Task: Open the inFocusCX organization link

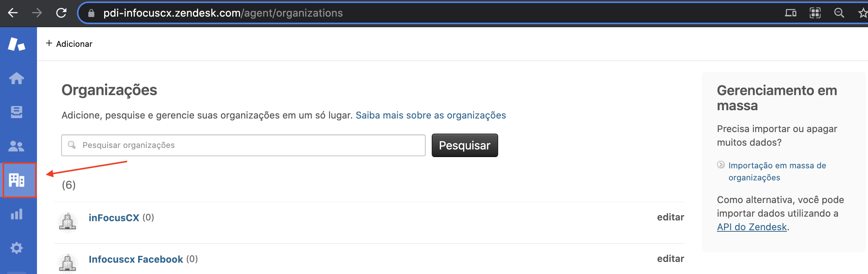Action: click(x=114, y=218)
